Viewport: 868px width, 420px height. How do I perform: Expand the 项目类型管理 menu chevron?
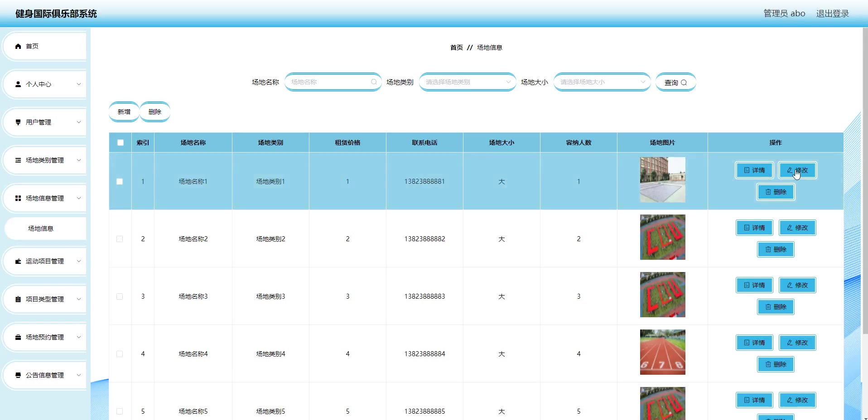tap(79, 299)
